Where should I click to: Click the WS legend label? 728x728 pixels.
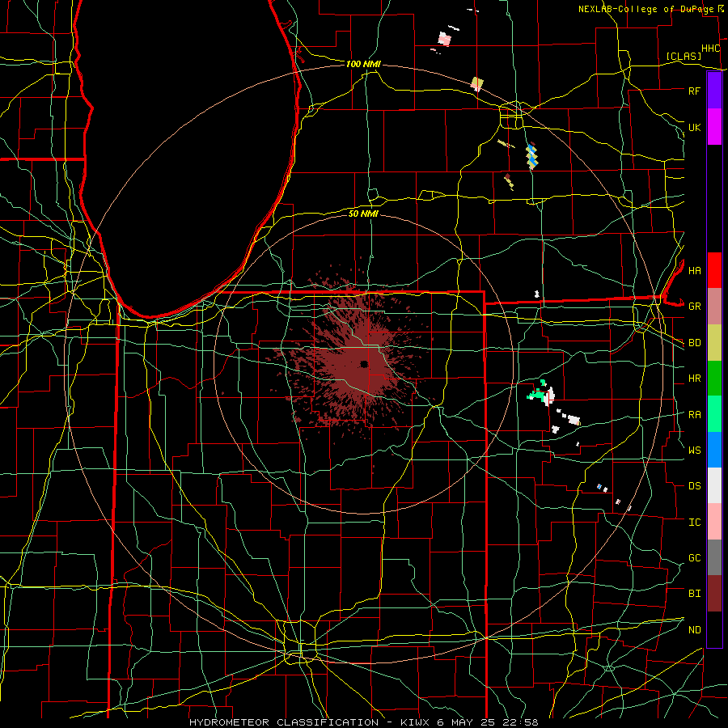pyautogui.click(x=694, y=451)
